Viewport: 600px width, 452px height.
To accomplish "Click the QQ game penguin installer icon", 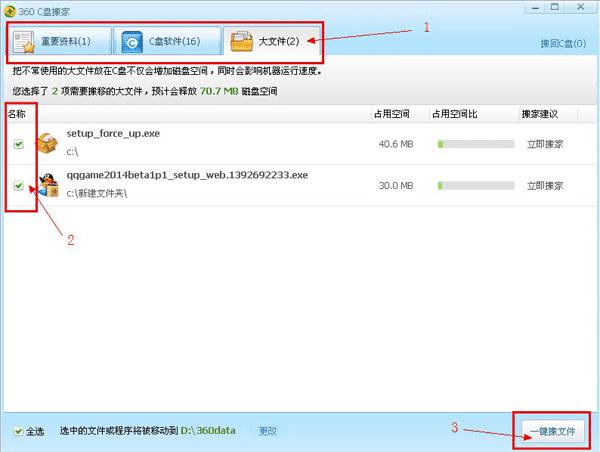I will click(49, 185).
